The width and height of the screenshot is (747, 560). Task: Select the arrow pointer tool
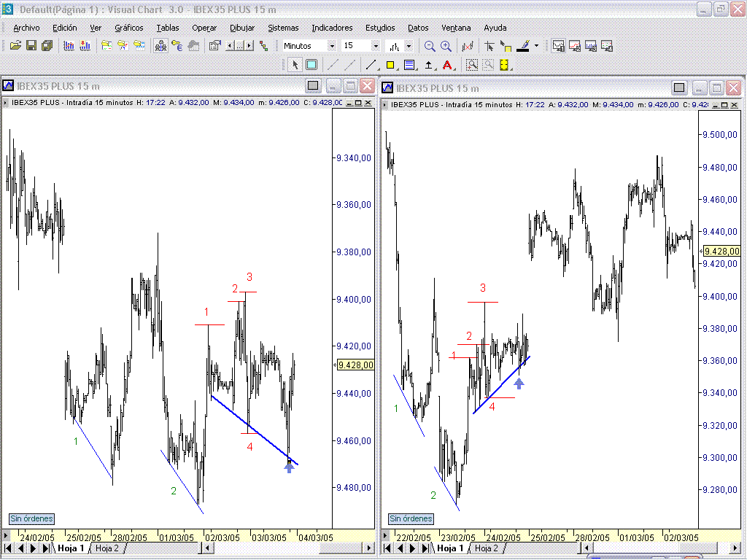[295, 64]
